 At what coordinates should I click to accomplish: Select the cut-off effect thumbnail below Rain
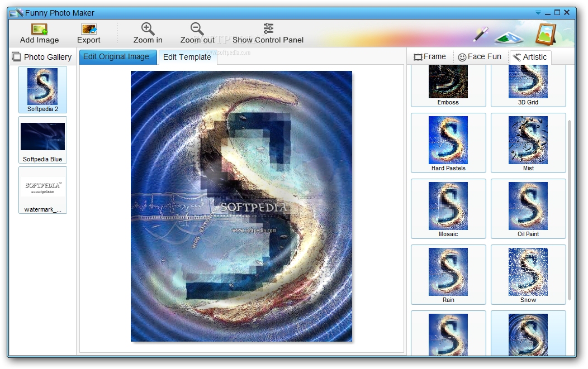pyautogui.click(x=448, y=333)
